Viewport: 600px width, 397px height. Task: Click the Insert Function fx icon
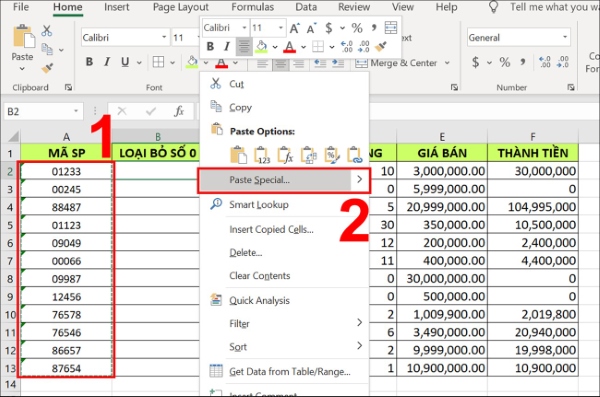coord(179,111)
